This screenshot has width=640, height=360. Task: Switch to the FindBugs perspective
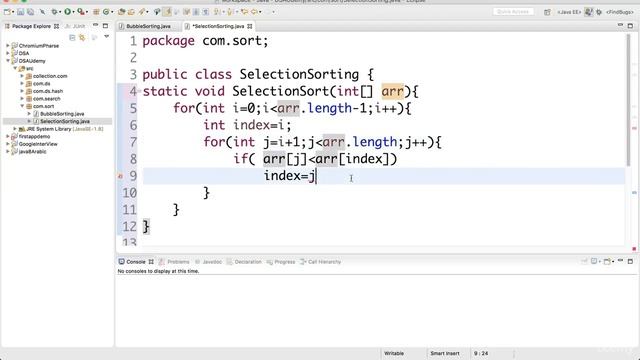tap(619, 12)
